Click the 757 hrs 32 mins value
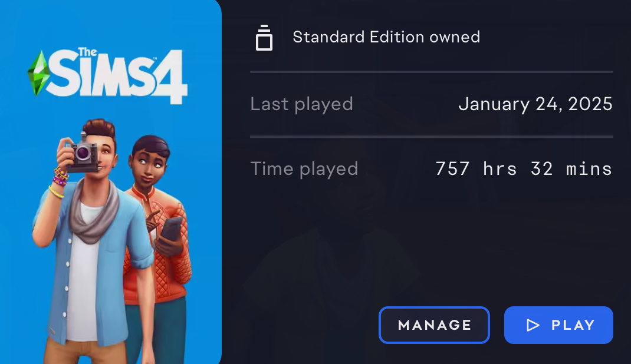Viewport: 631px width, 364px height. [524, 168]
